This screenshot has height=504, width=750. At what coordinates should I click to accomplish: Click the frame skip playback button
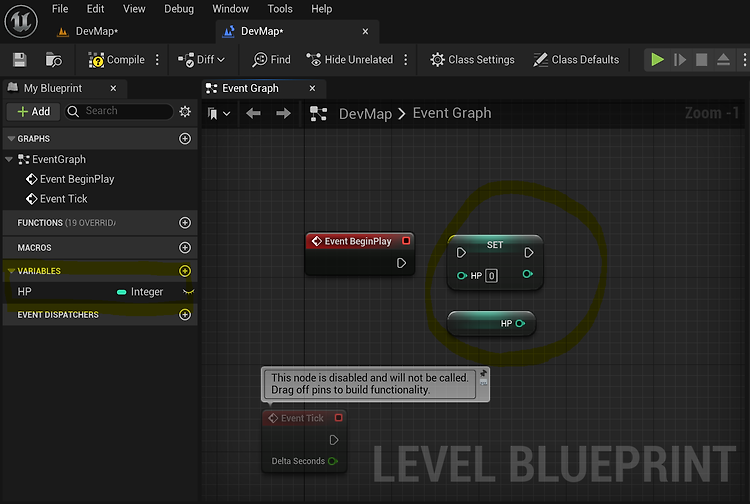coord(680,60)
